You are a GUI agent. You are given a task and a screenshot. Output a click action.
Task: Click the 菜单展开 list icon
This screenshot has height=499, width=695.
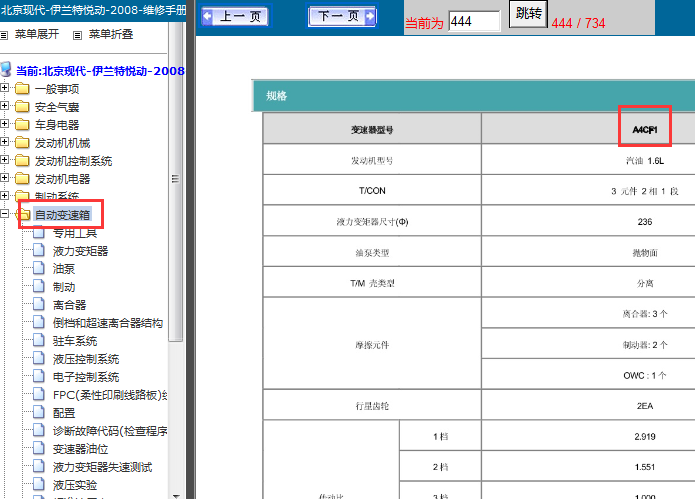[4, 35]
